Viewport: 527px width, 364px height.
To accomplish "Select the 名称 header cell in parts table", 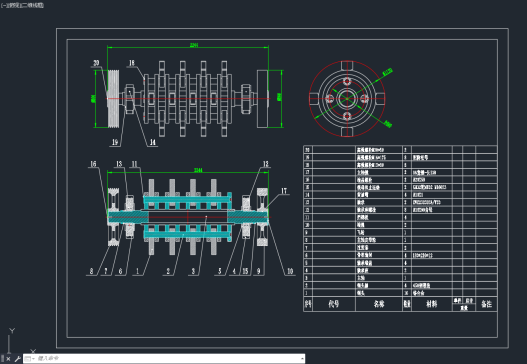I will pos(379,304).
